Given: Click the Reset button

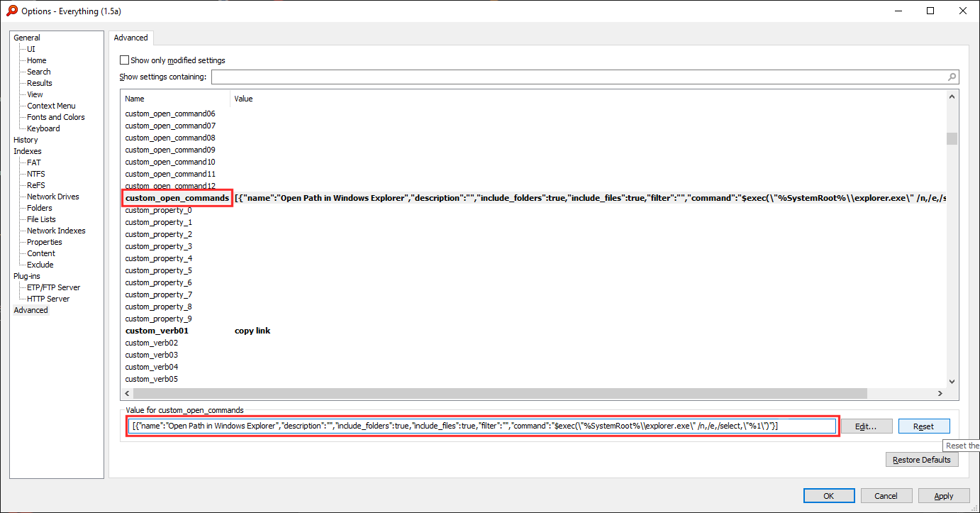Looking at the screenshot, I should (923, 426).
